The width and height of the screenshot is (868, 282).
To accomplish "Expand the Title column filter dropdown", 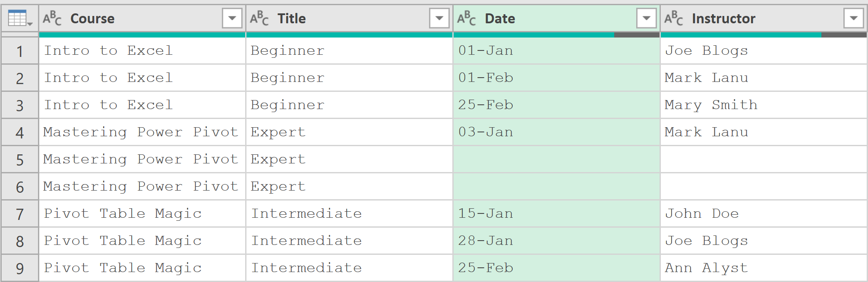I will tap(439, 18).
